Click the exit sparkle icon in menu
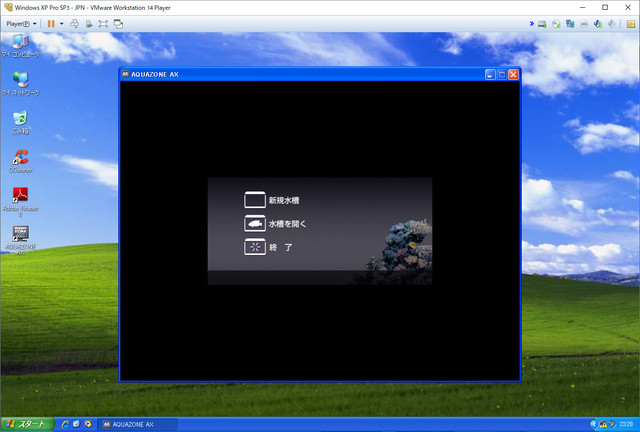Screen dimensions: 640x432 coord(255,247)
